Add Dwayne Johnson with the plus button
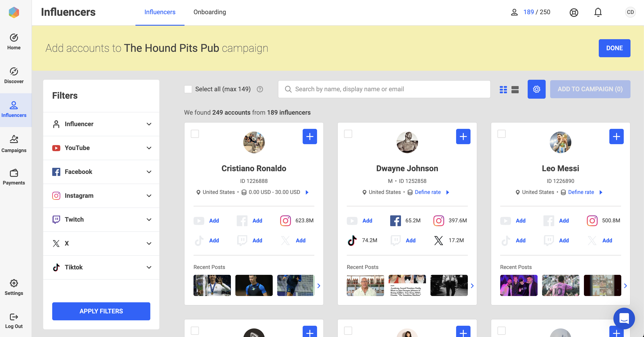 [463, 136]
